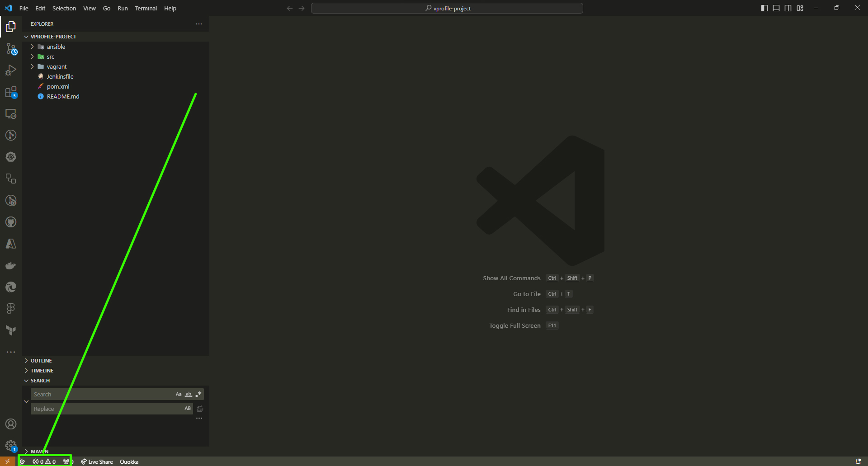
Task: Toggle Use Regular Expression in search
Action: tap(198, 394)
